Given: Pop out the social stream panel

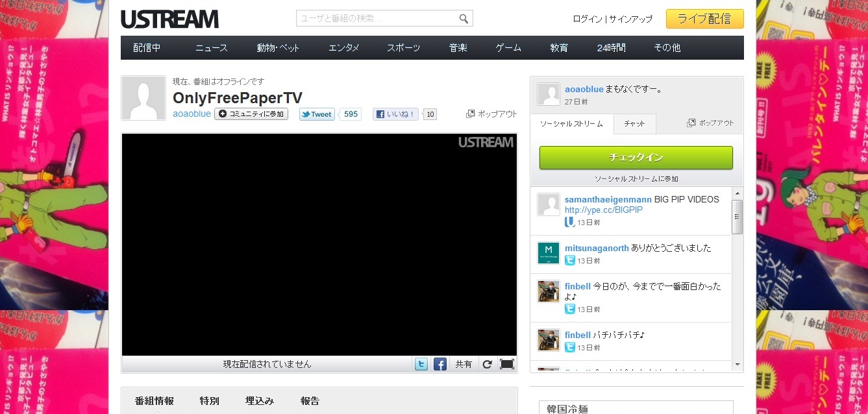Looking at the screenshot, I should (711, 123).
